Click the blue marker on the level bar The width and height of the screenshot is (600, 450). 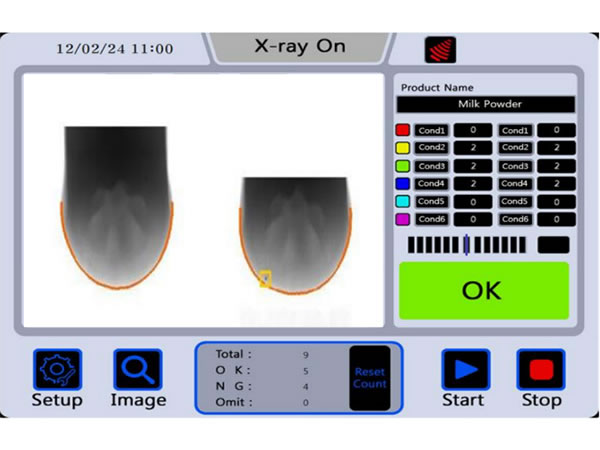(466, 245)
